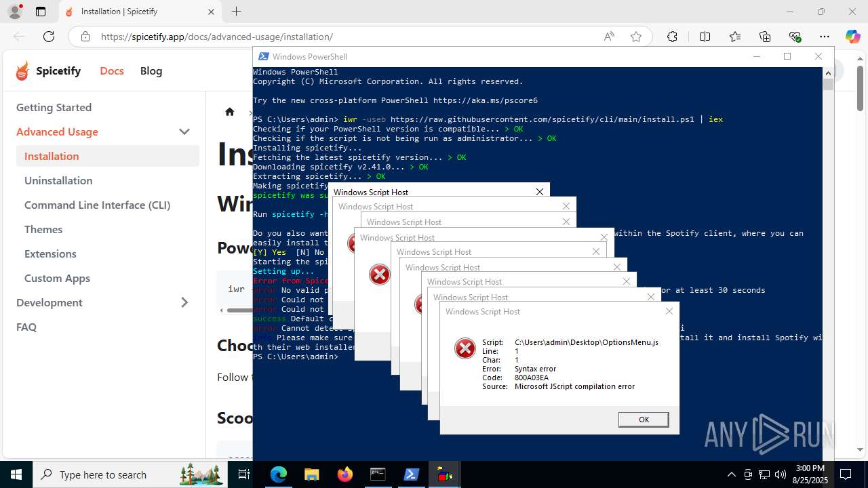This screenshot has height=488, width=868.
Task: Open the Extensions docs page
Action: point(108,253)
